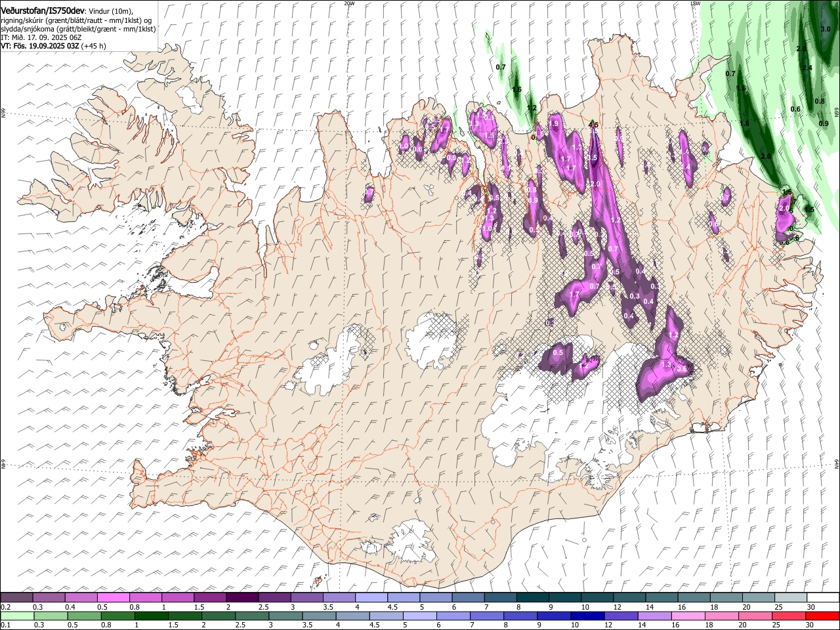The width and height of the screenshot is (840, 630).
Task: Pick the light green 0.3 rainfall swatch
Action: pos(51,616)
